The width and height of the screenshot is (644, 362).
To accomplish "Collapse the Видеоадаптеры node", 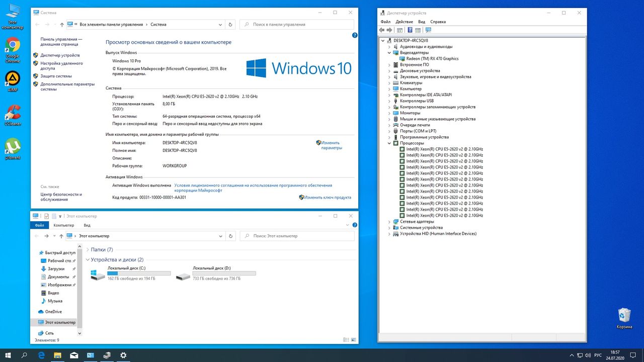I will tap(389, 53).
